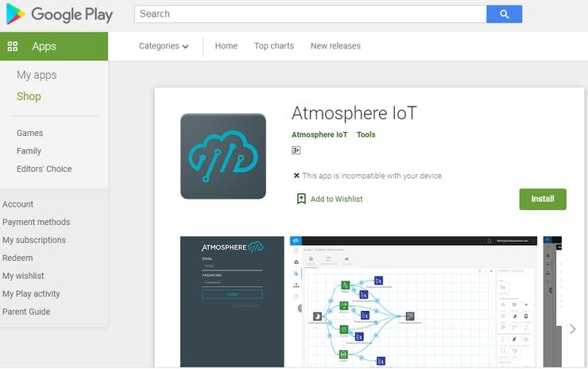The height and width of the screenshot is (369, 588).
Task: Click the green Install button
Action: pos(543,199)
